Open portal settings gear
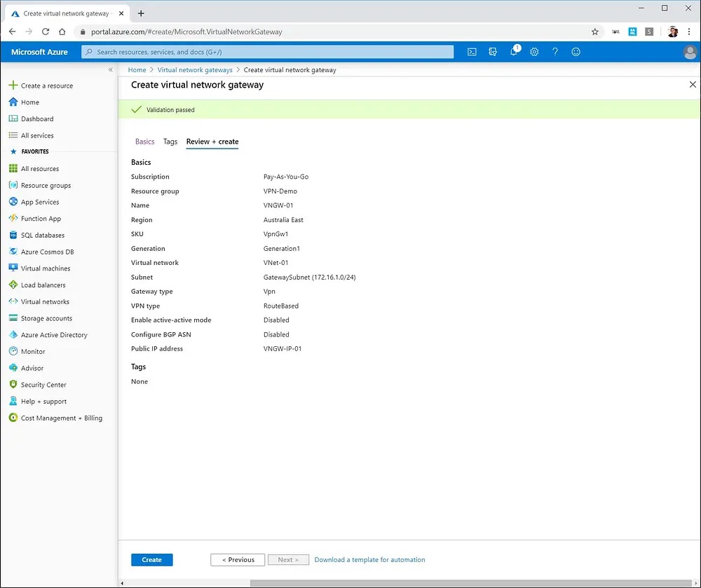 [x=534, y=52]
